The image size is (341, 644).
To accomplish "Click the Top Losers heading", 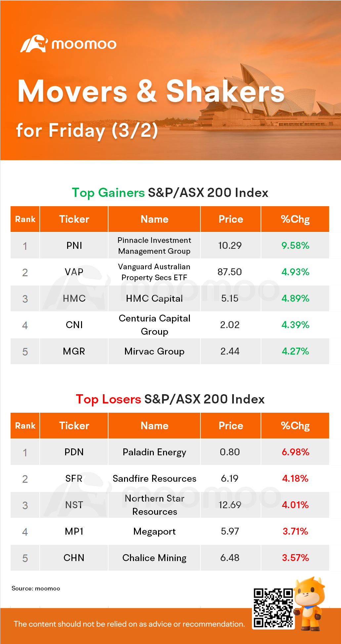I will click(x=108, y=399).
